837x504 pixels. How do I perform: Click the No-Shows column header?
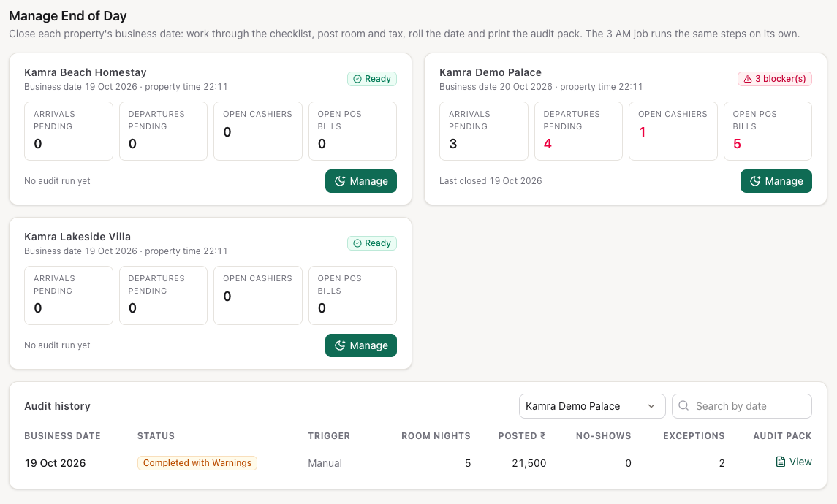click(604, 436)
